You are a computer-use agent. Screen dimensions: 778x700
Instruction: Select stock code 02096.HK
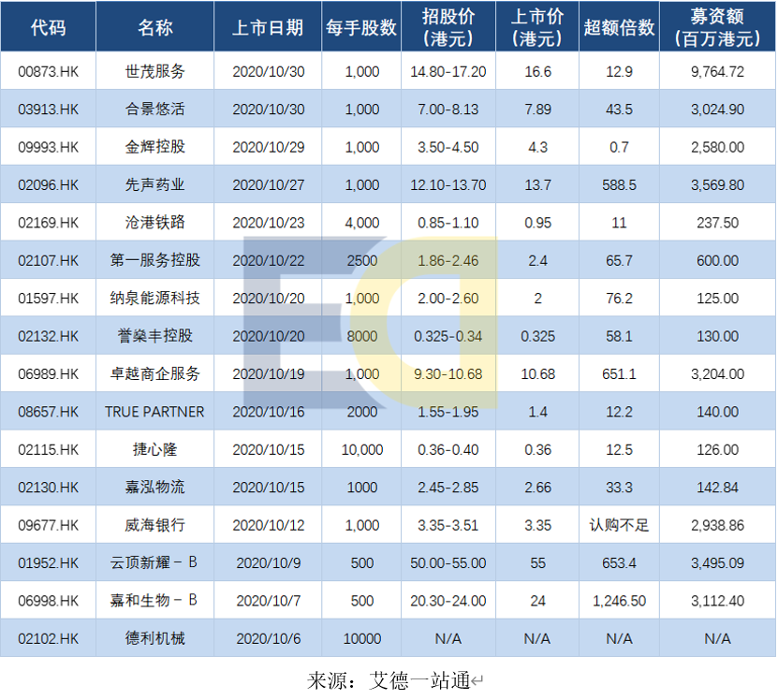click(x=48, y=185)
